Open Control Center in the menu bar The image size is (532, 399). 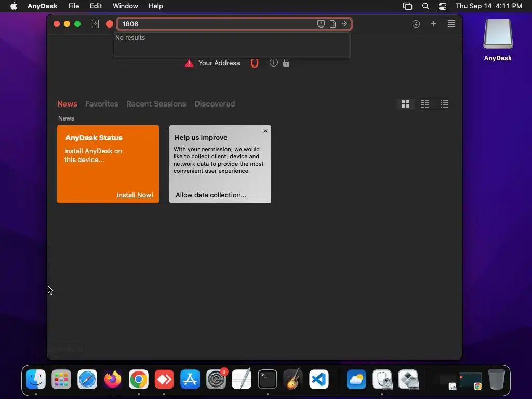pyautogui.click(x=443, y=6)
